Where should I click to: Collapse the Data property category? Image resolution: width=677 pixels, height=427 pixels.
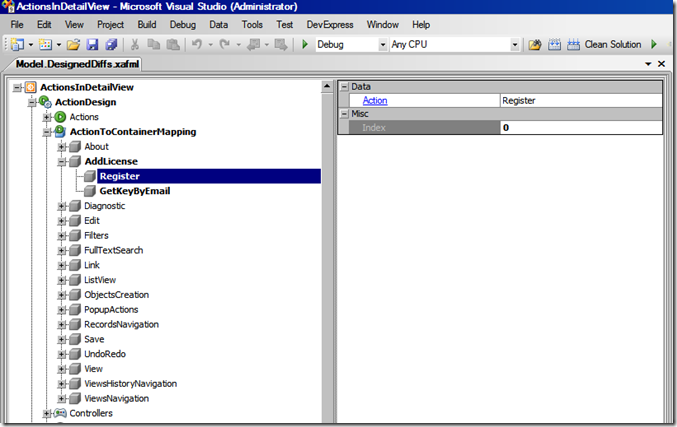345,87
